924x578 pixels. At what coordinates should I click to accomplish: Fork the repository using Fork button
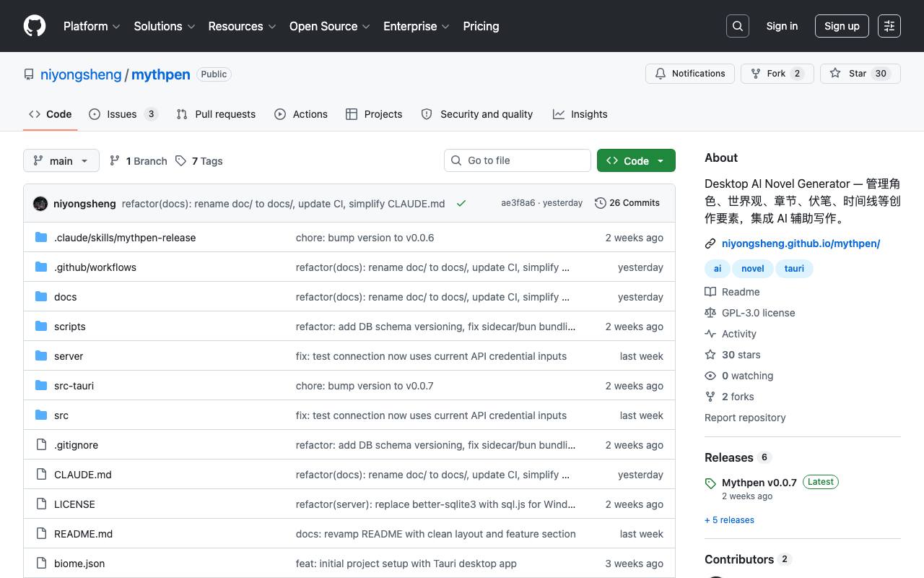click(777, 74)
